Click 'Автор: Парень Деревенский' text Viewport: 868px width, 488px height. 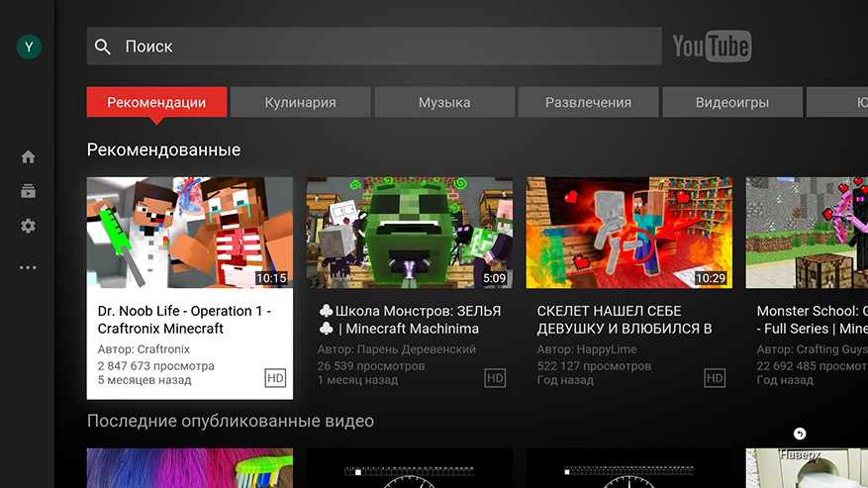pyautogui.click(x=397, y=349)
